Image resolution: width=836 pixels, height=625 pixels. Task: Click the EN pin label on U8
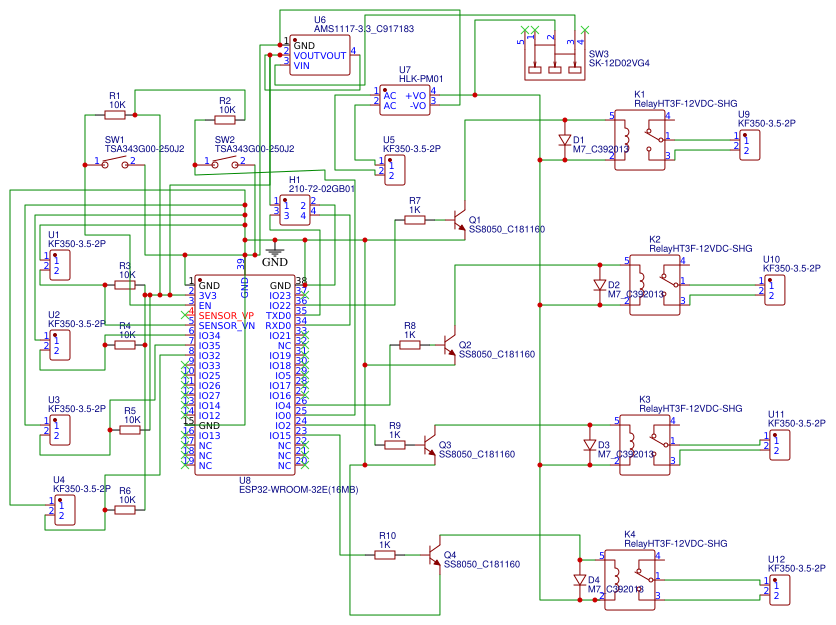(205, 306)
